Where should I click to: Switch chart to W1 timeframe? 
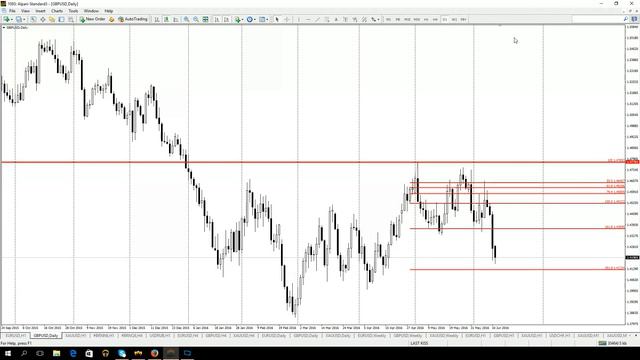tap(454, 19)
